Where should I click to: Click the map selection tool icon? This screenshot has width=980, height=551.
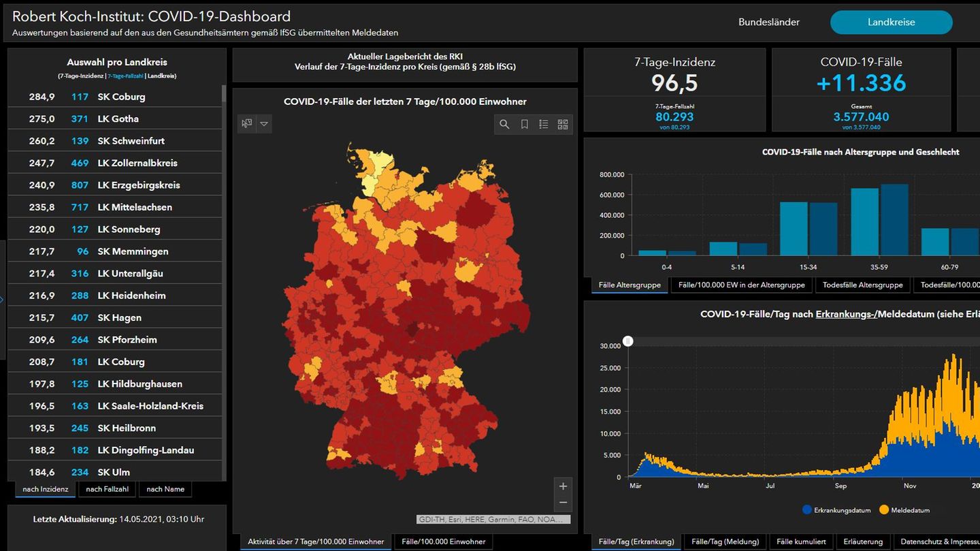[247, 123]
